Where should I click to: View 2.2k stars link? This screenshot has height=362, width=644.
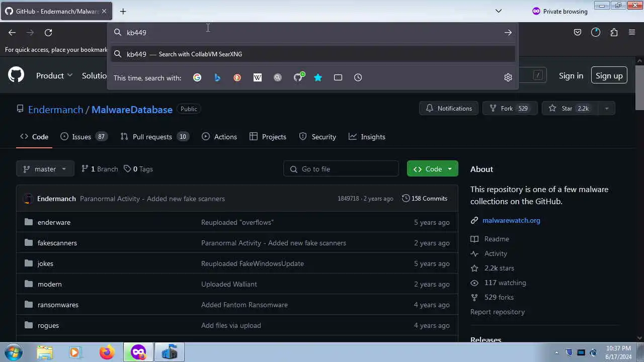tap(493, 268)
